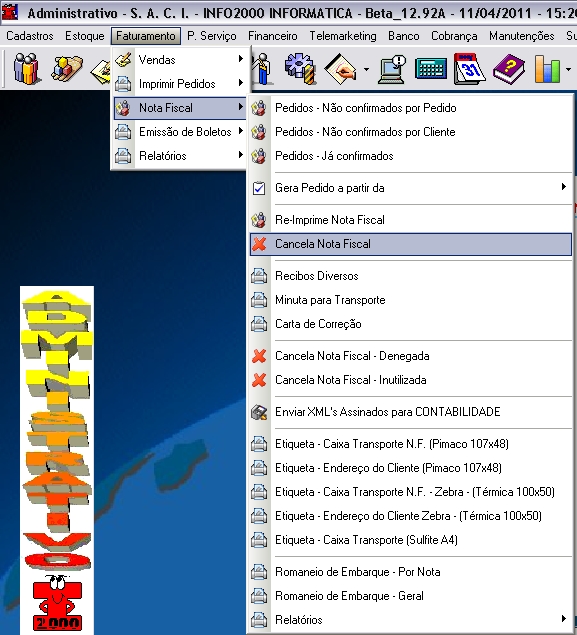This screenshot has height=635, width=577.
Task: Expand the Relatórios arrow in the Faturamento menu
Action: 241,155
